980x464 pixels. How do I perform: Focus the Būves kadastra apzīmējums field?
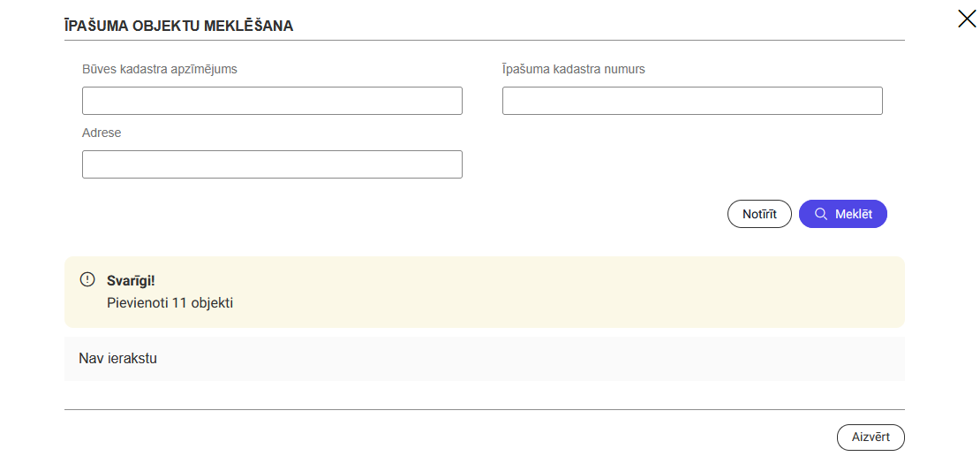point(272,101)
